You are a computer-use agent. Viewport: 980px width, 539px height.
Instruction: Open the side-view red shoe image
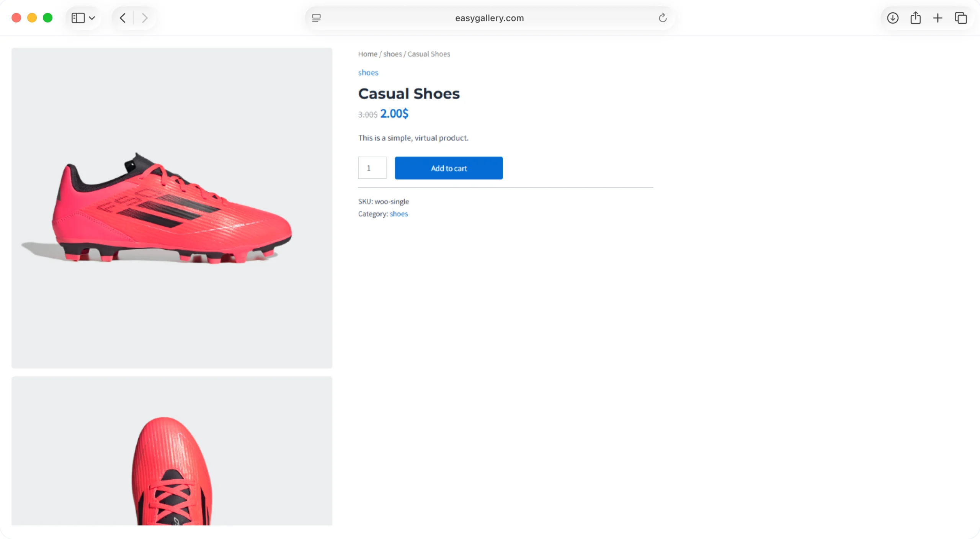pos(172,208)
